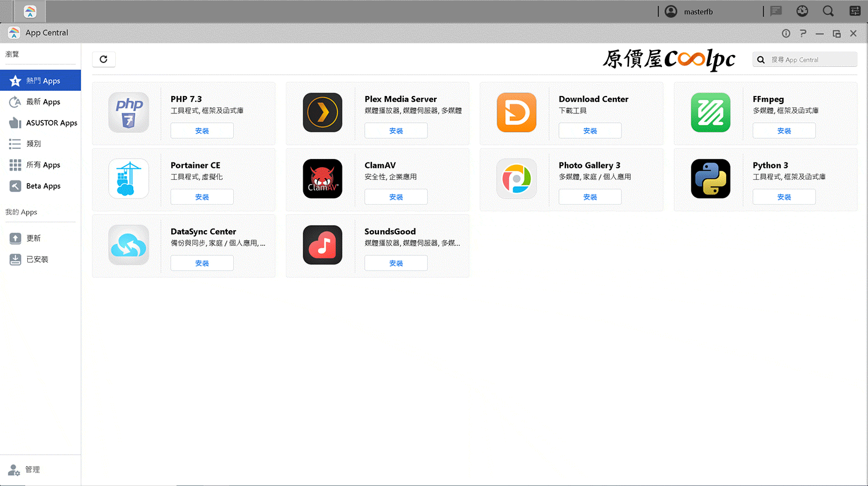Install Python 3 via 安裝 button
This screenshot has height=486, width=868.
pyautogui.click(x=784, y=197)
